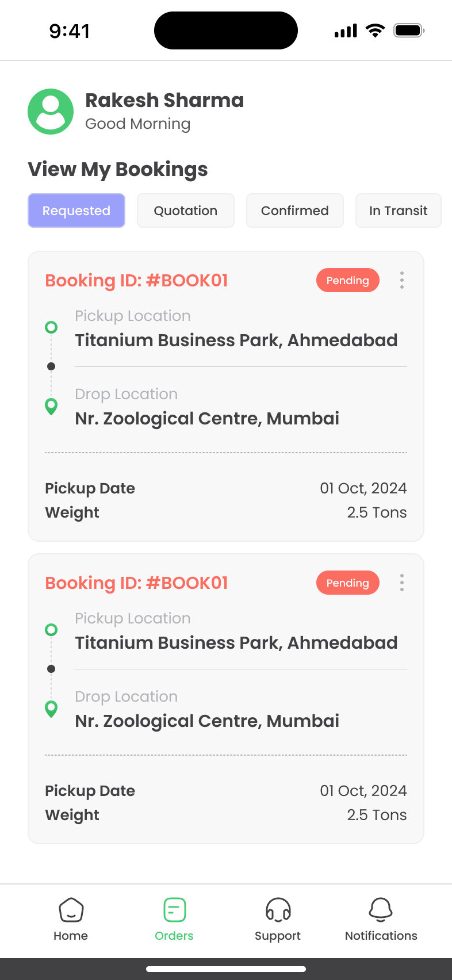This screenshot has height=980, width=452.
Task: Select the Requested filter tab
Action: (76, 210)
